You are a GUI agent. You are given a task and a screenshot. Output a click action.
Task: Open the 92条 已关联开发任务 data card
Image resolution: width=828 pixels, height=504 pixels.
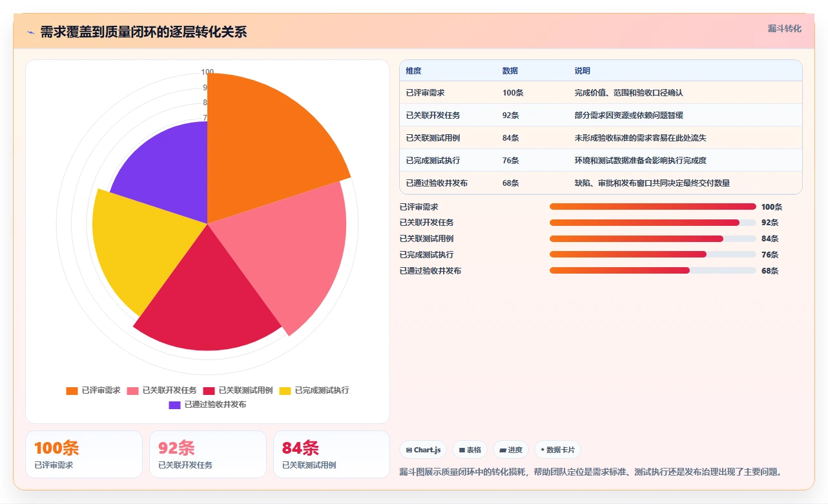208,454
